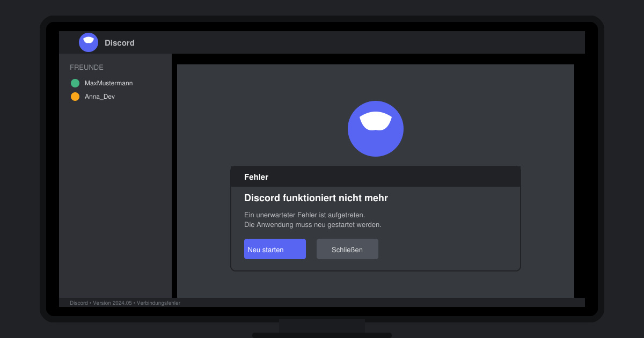Select Anna_Dev from the friends list
644x338 pixels.
pyautogui.click(x=100, y=97)
